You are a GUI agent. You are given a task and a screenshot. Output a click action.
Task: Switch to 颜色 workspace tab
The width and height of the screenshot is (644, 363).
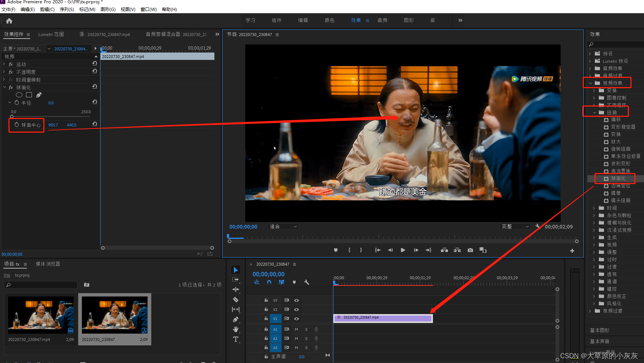point(329,20)
